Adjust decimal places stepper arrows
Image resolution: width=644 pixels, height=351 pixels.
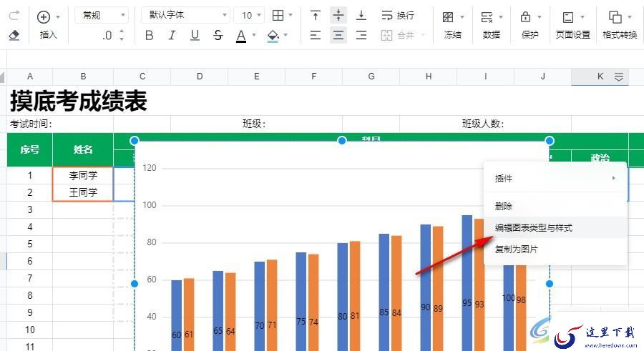pos(122,35)
